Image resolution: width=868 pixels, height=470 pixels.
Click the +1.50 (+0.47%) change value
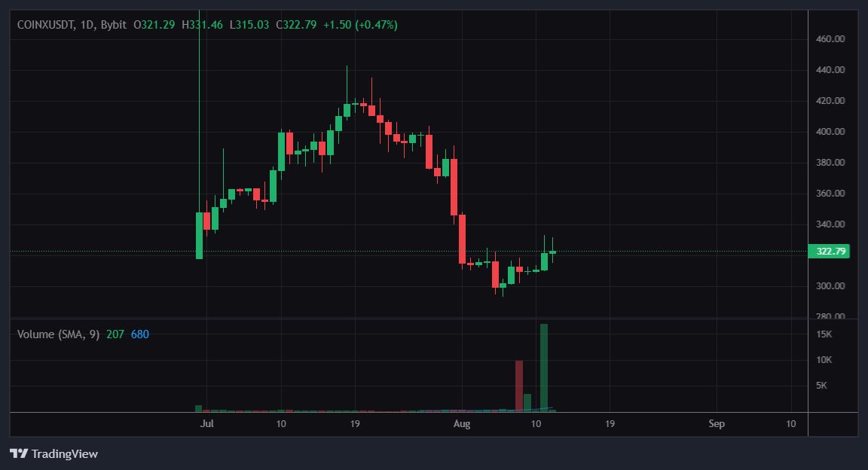point(360,25)
